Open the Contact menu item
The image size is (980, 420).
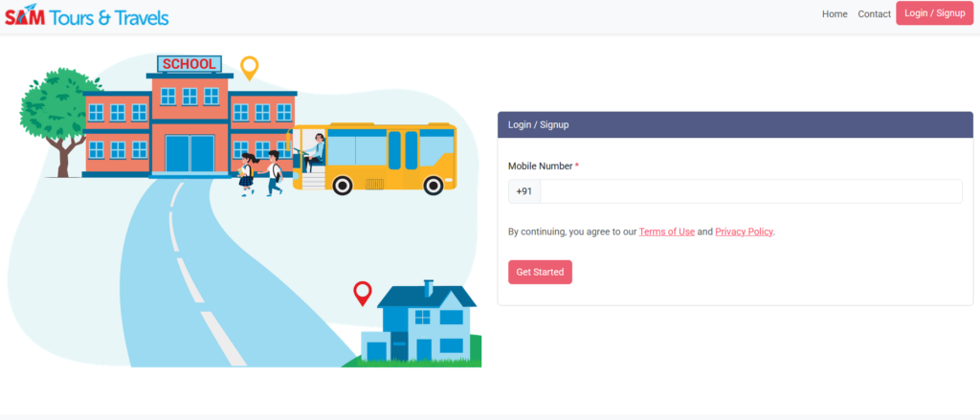coord(874,13)
